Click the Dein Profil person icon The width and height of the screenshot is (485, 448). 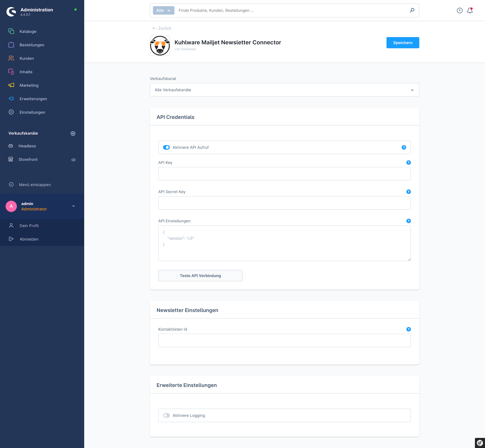[11, 225]
